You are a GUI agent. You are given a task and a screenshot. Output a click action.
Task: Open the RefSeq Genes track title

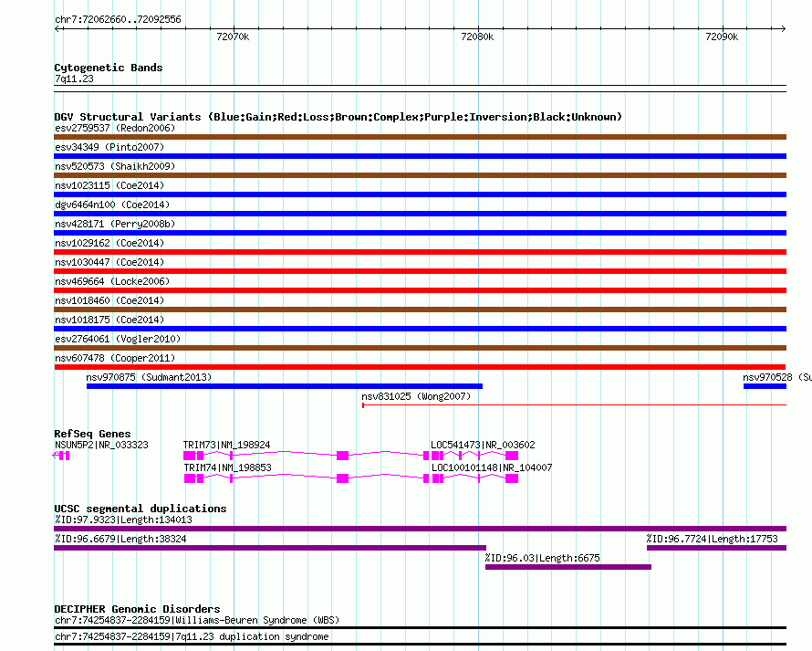93,434
